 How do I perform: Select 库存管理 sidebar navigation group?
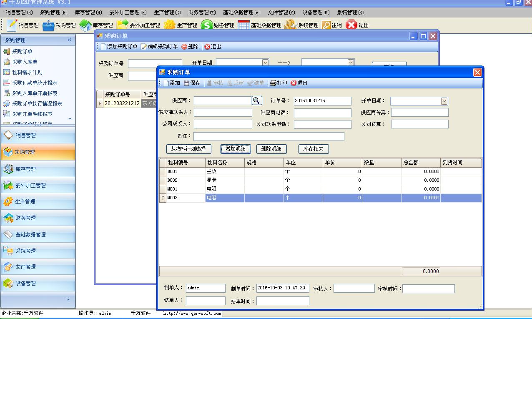click(x=38, y=169)
